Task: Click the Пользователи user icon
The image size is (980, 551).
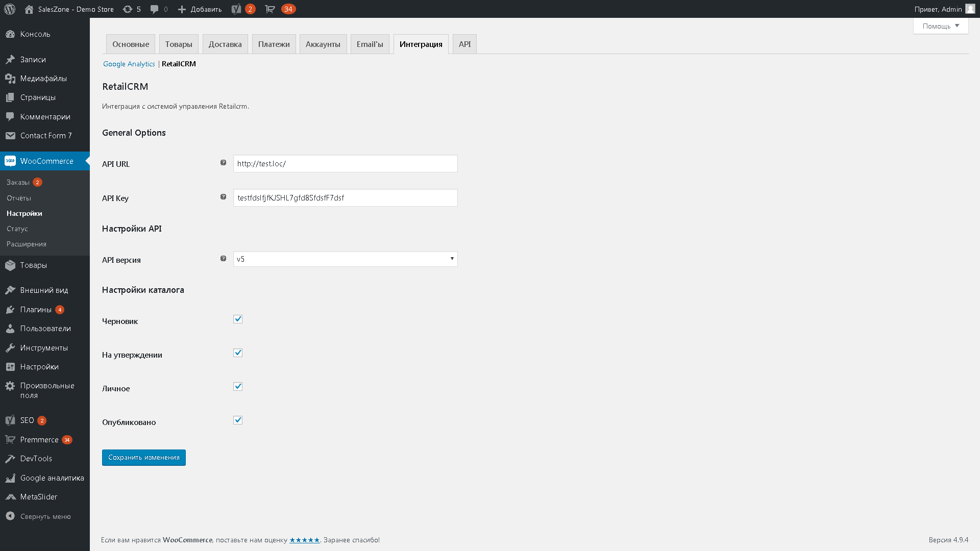Action: (10, 329)
